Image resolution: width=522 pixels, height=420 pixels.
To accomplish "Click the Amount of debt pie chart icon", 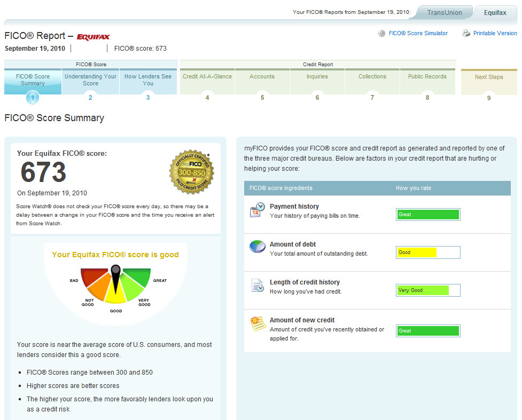I will 258,247.
